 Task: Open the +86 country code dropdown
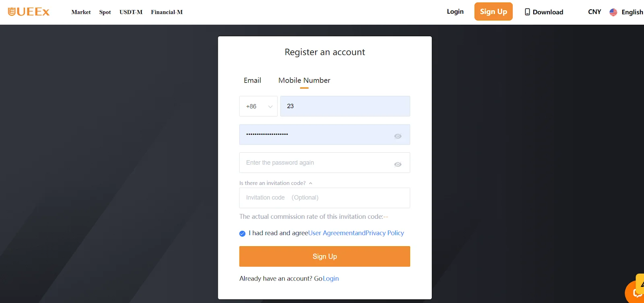258,106
